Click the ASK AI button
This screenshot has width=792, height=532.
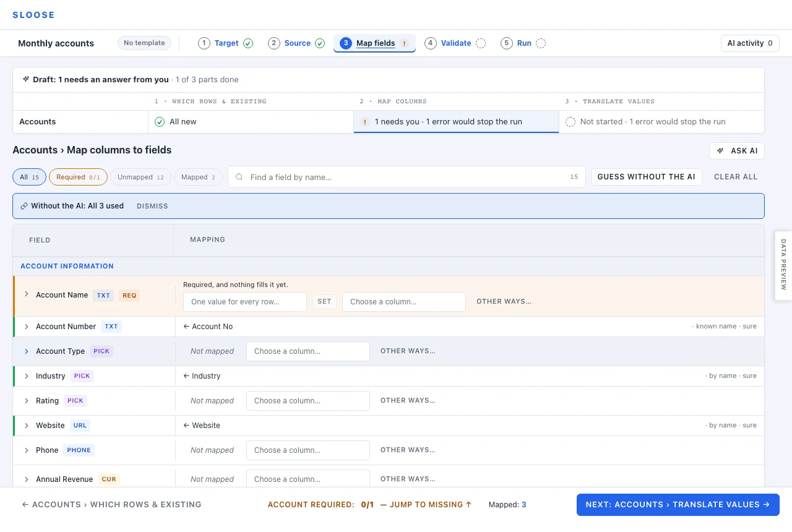737,151
